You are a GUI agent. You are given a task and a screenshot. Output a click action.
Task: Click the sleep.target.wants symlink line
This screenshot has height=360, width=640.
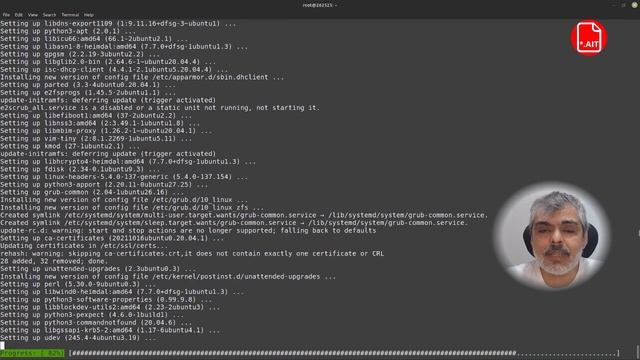[234, 223]
